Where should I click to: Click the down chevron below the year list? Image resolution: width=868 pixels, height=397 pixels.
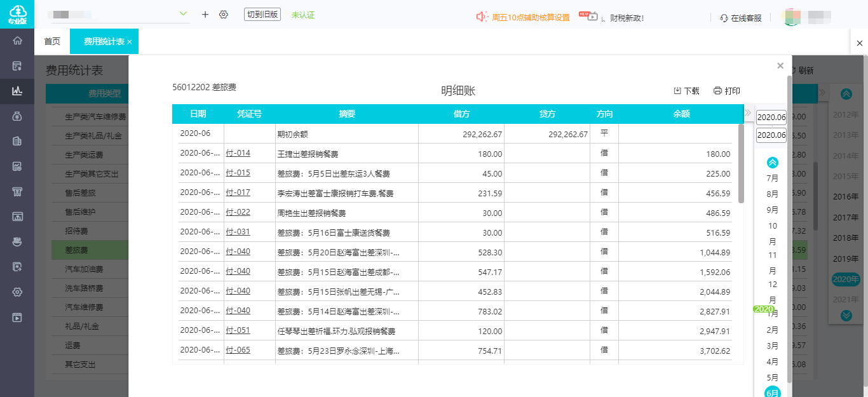coord(846,315)
